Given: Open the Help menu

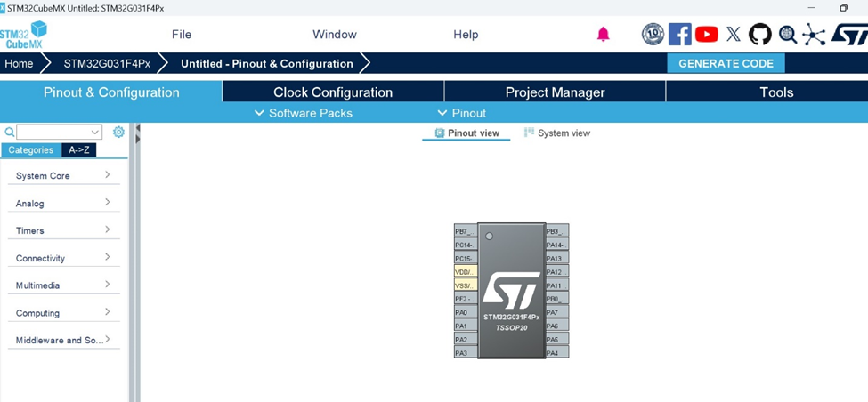Looking at the screenshot, I should (x=466, y=35).
